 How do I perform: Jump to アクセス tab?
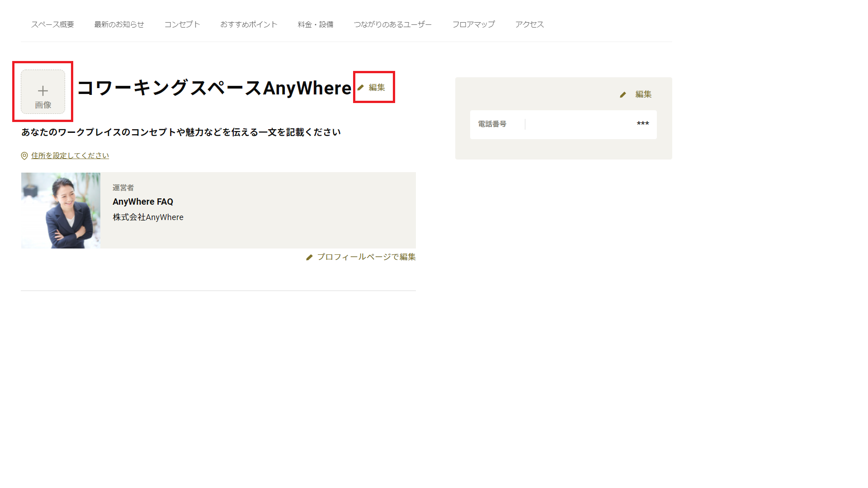pos(529,24)
